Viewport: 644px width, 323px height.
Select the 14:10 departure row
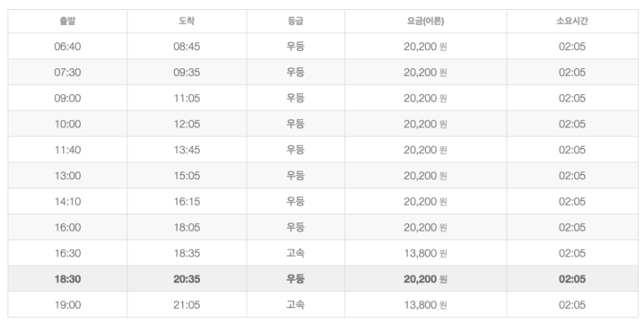pos(322,201)
